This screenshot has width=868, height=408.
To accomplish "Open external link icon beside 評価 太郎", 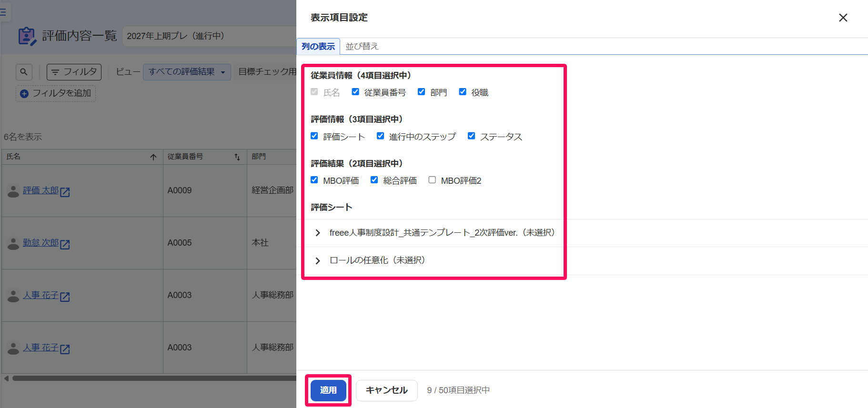I will 65,192.
